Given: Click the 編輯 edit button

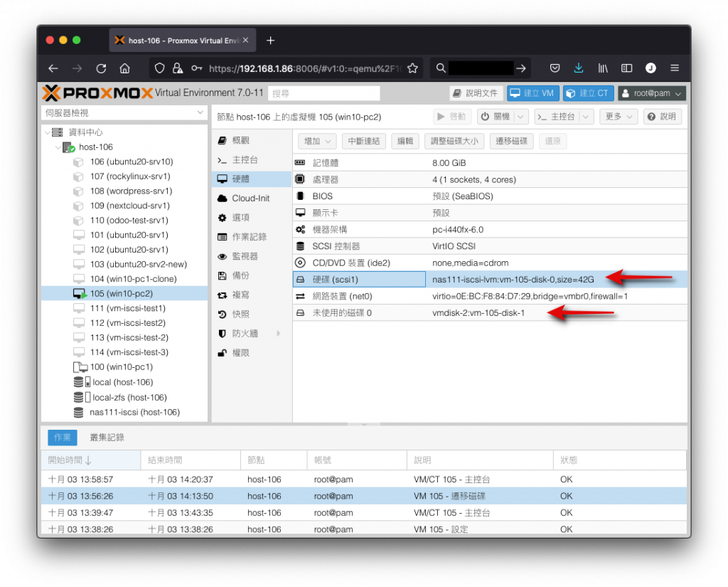Looking at the screenshot, I should [x=405, y=142].
